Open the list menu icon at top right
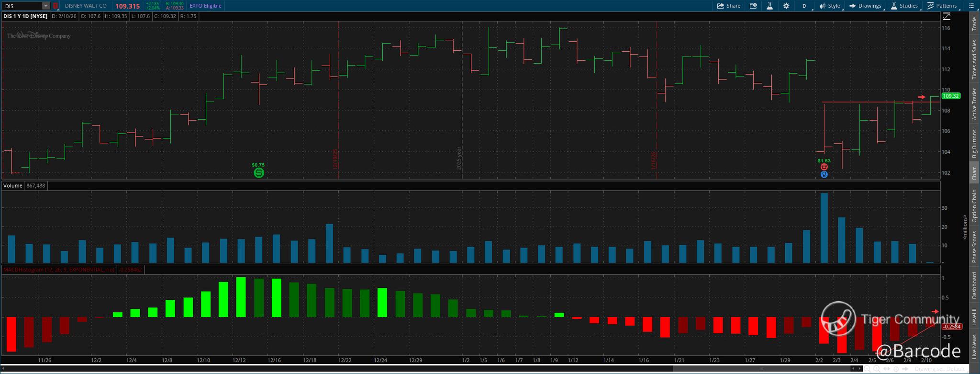The width and height of the screenshot is (980, 374). tap(971, 6)
